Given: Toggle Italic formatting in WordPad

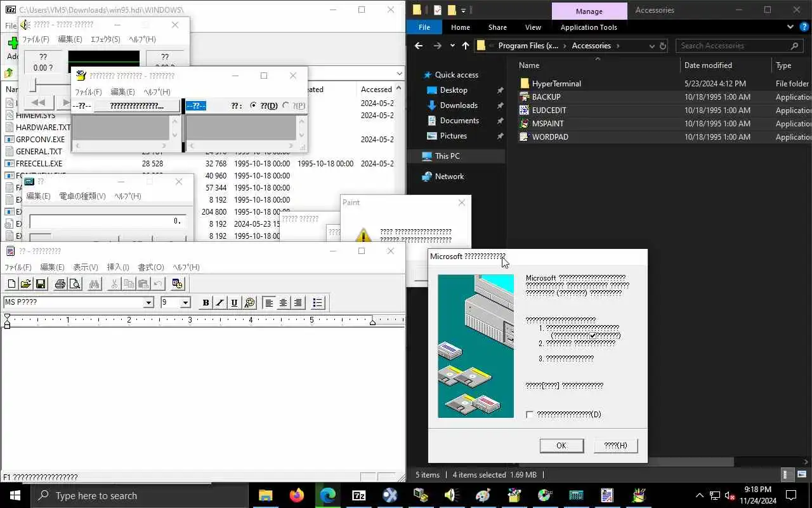Looking at the screenshot, I should pos(220,303).
